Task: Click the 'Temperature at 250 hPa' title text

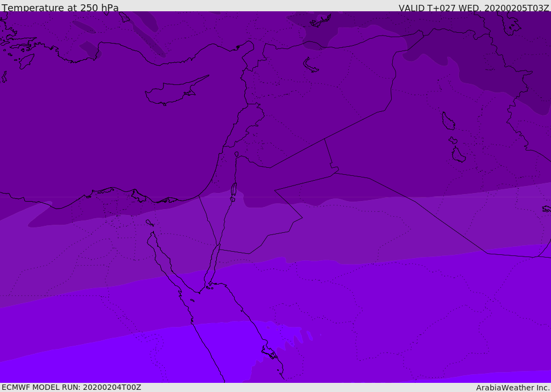Action: click(60, 8)
